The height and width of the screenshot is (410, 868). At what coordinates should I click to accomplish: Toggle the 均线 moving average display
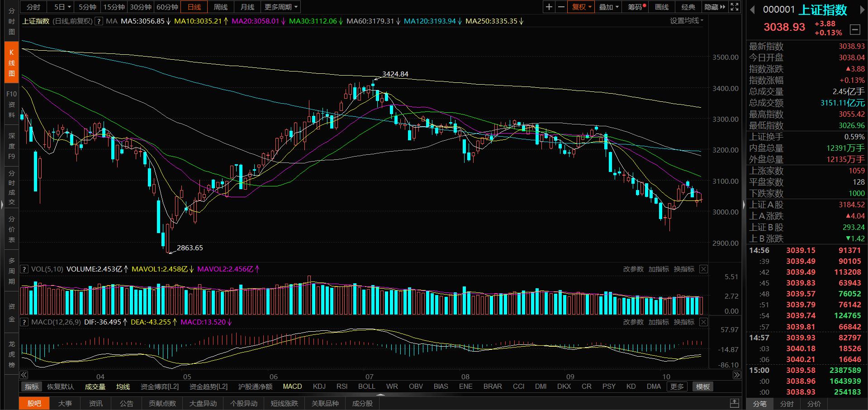coord(123,386)
